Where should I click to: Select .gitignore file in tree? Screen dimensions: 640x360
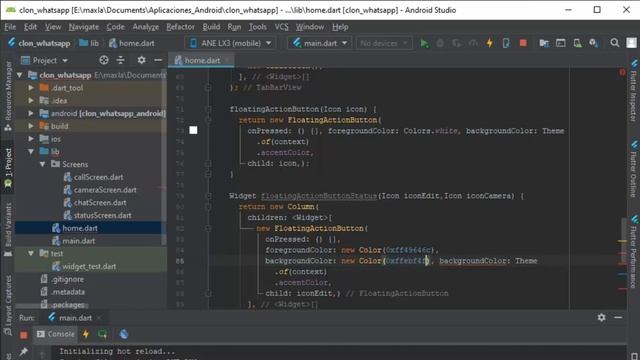pyautogui.click(x=68, y=279)
